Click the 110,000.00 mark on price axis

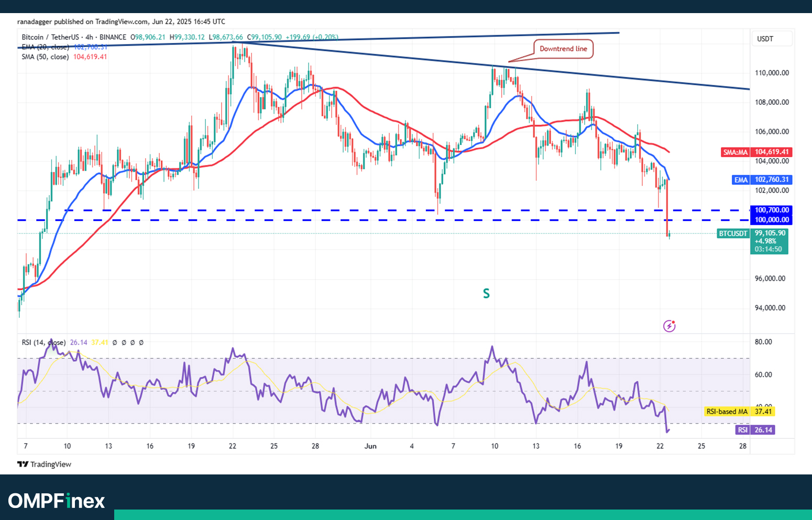click(771, 73)
